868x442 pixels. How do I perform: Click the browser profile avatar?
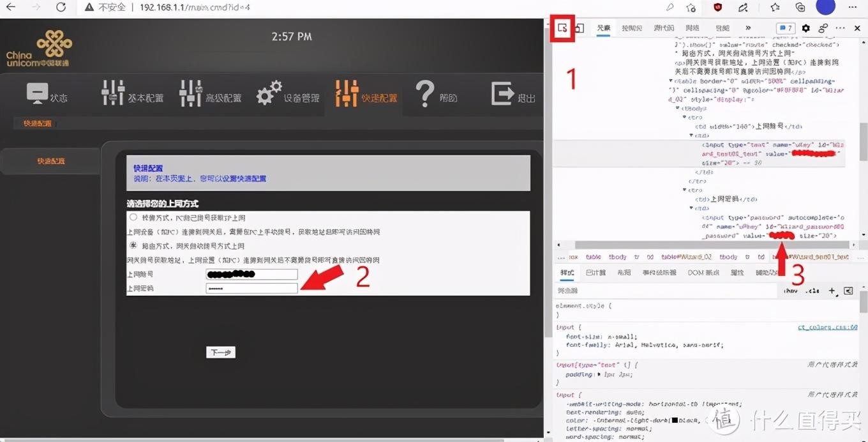[x=825, y=7]
